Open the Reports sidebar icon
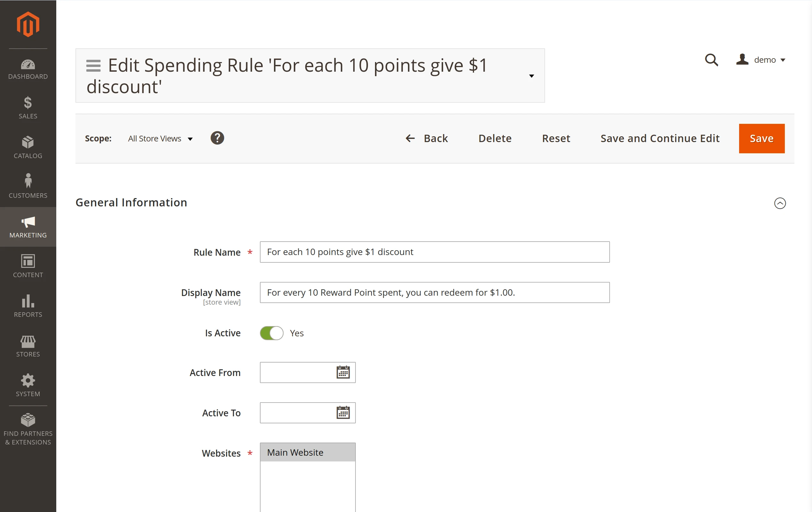This screenshot has height=512, width=812. [x=27, y=306]
